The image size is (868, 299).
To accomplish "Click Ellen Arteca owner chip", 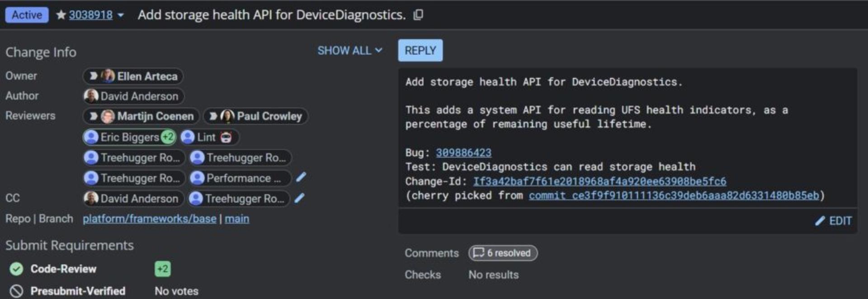I will coord(133,76).
